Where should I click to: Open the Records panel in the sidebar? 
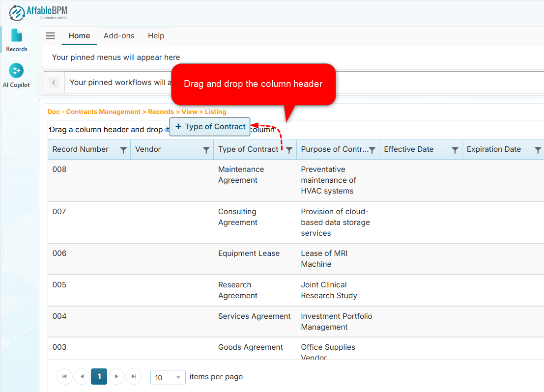tap(16, 39)
